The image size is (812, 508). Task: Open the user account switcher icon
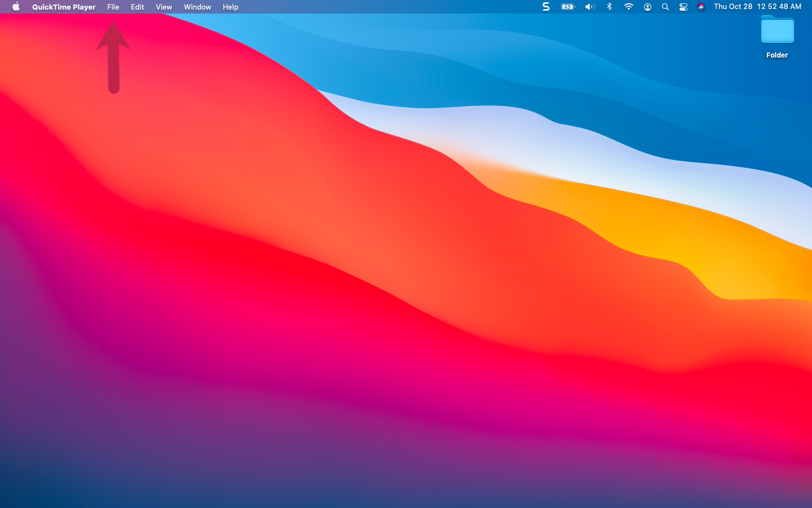point(647,7)
